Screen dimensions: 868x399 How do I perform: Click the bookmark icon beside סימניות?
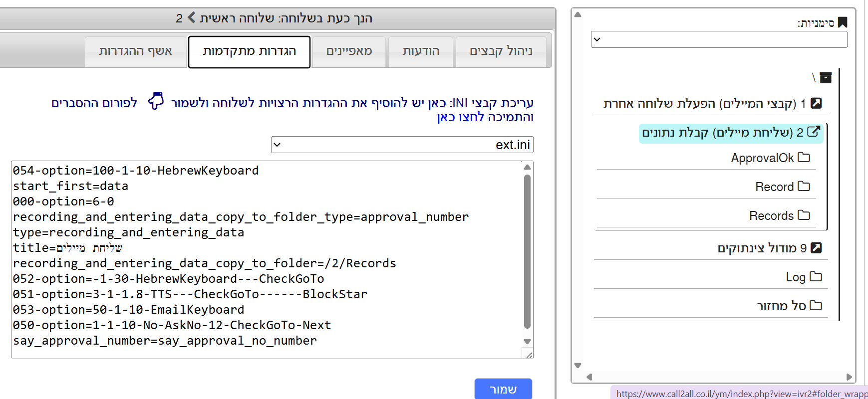click(x=843, y=22)
